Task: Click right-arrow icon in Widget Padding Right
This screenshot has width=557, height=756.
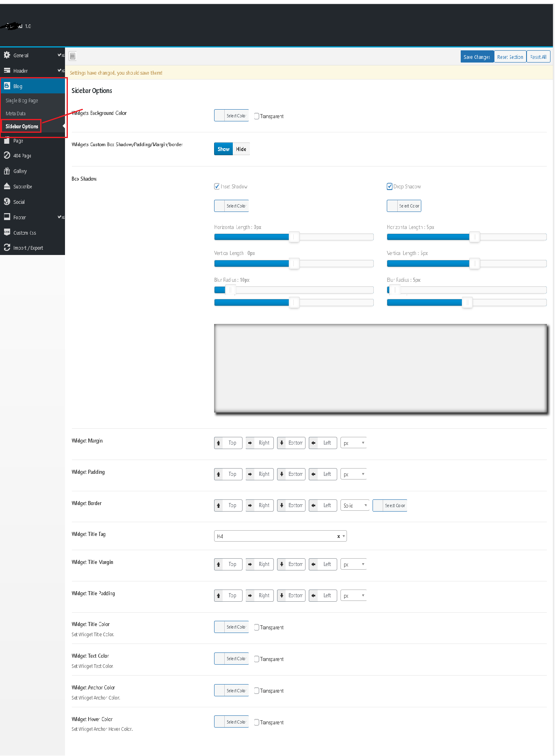Action: 250,474
